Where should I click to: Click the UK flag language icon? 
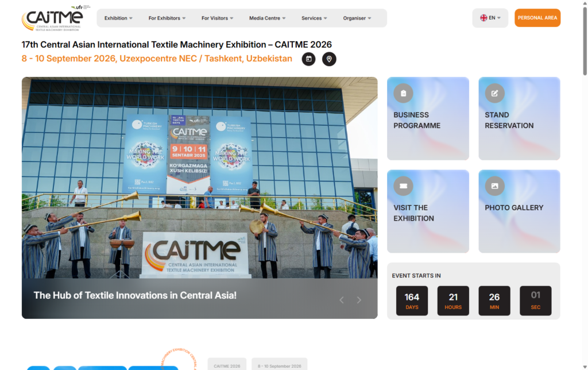483,18
